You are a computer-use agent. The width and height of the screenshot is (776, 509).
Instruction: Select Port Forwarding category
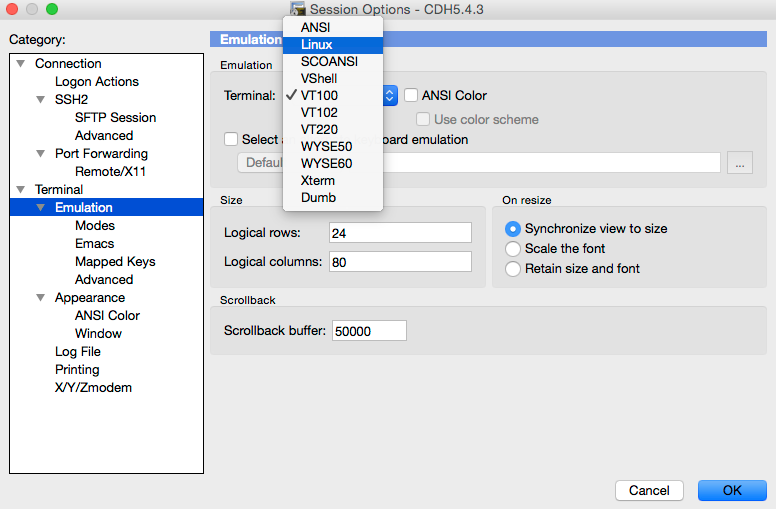[x=101, y=153]
